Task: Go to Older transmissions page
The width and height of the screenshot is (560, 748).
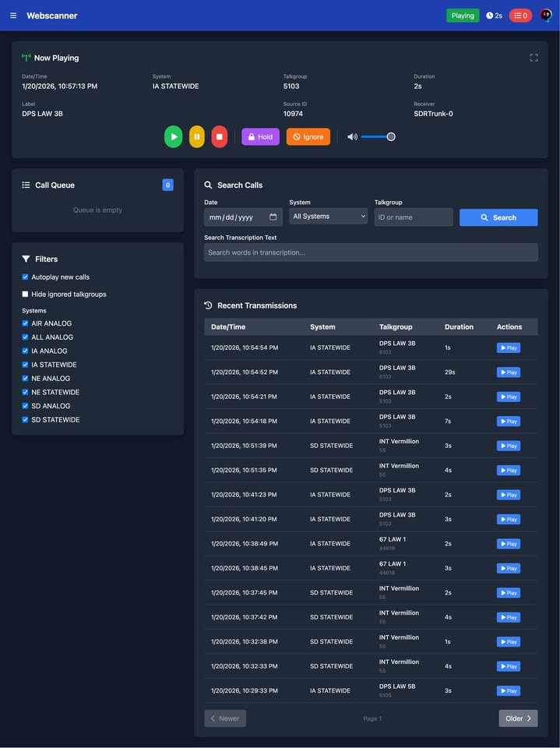Action: click(518, 718)
